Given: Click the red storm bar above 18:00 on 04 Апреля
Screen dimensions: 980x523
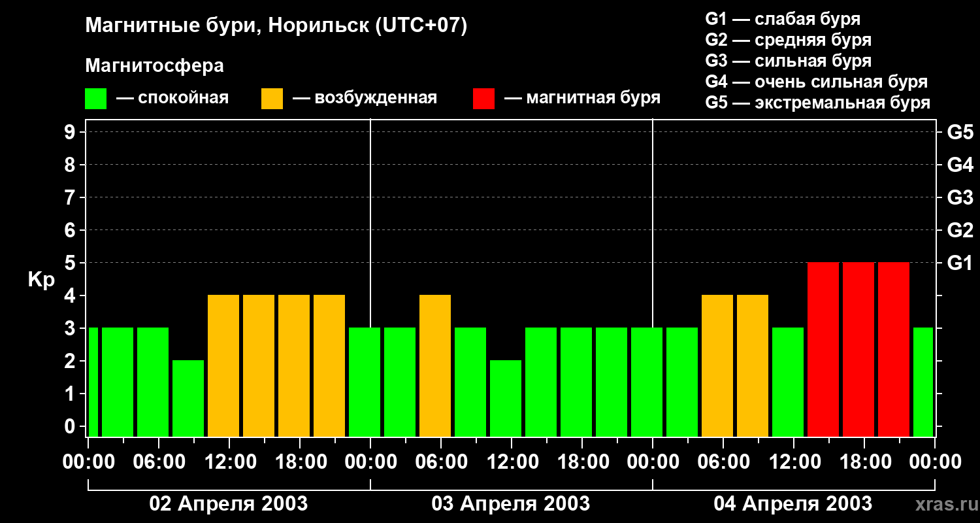Looking at the screenshot, I should pyautogui.click(x=858, y=350).
